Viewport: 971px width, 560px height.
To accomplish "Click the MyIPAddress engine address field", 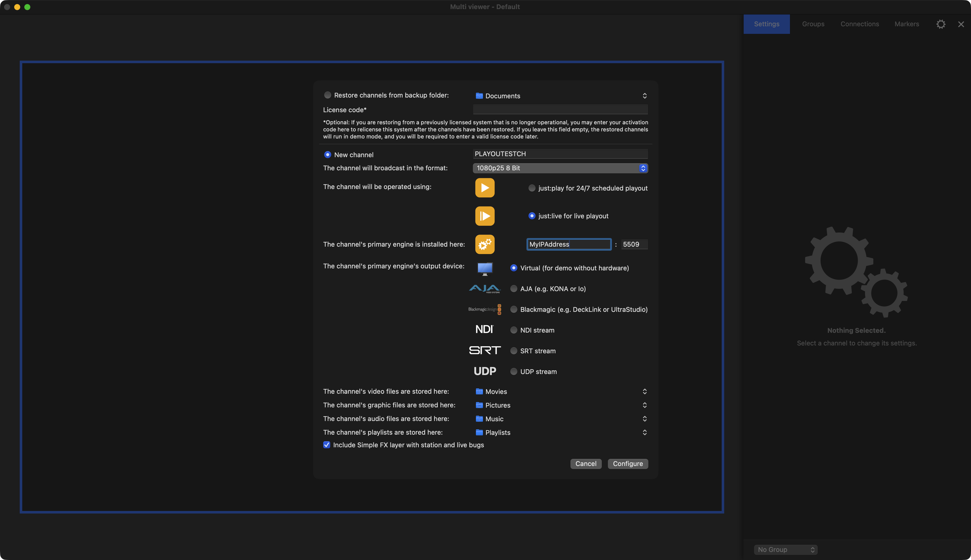I will pos(569,244).
